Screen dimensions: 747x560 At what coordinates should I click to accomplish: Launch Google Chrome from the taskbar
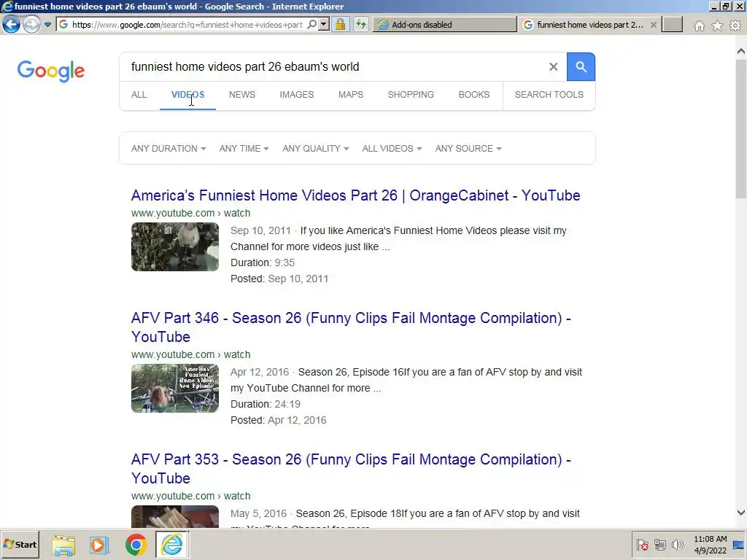(136, 545)
